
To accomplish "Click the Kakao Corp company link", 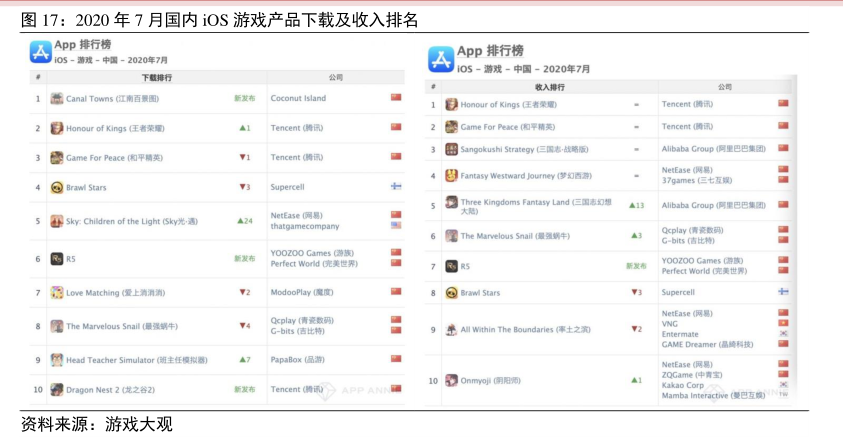I will point(682,385).
